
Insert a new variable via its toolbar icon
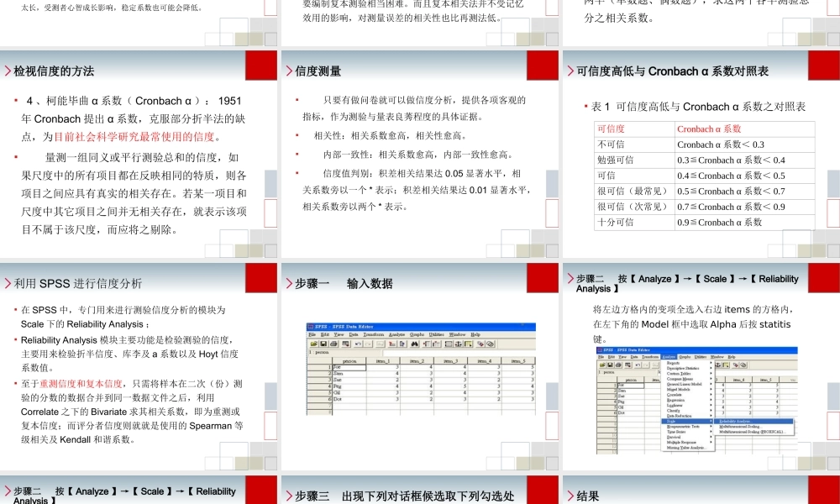(x=435, y=344)
